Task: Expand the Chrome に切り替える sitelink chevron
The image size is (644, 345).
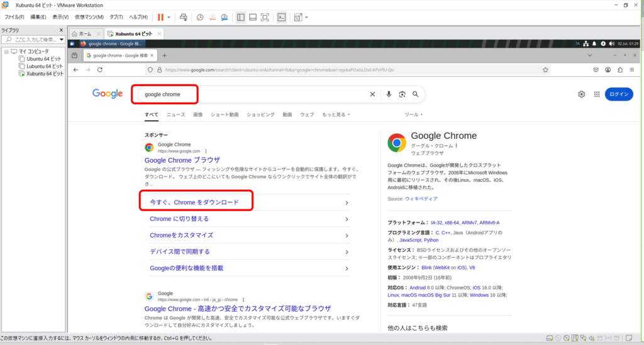Action: coord(347,219)
